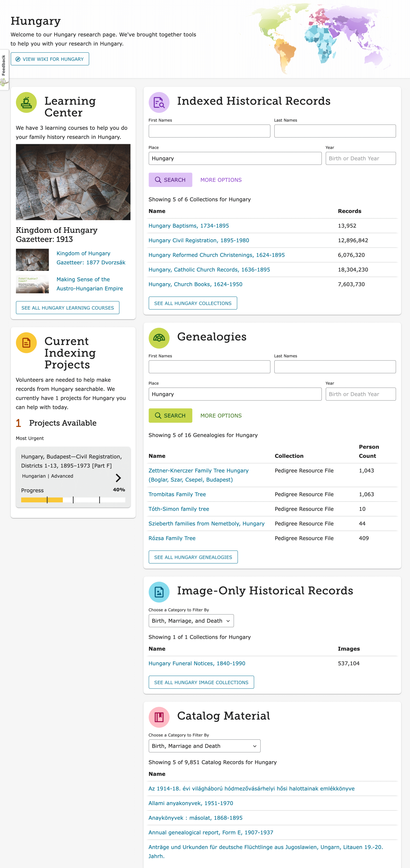Click the Catalog Material pink book icon
This screenshot has width=410, height=868.
[x=159, y=717]
